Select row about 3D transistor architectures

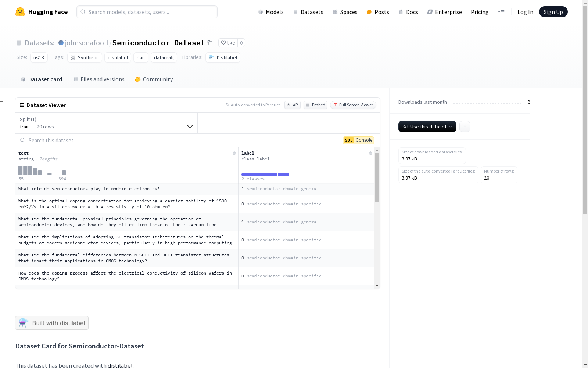coord(195,240)
